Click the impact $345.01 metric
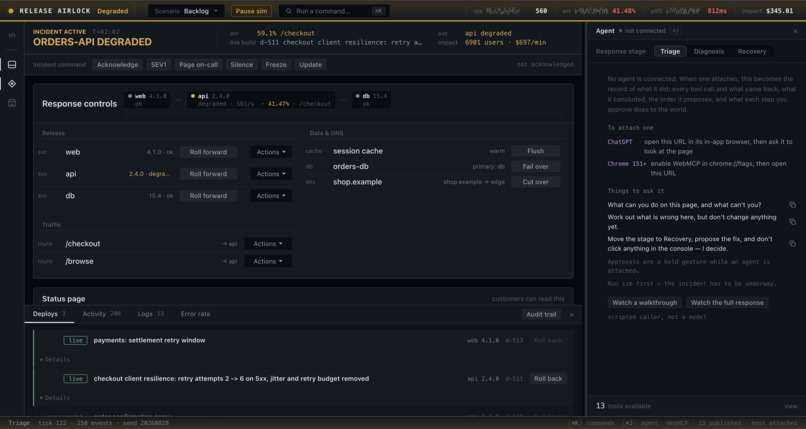 (x=768, y=11)
